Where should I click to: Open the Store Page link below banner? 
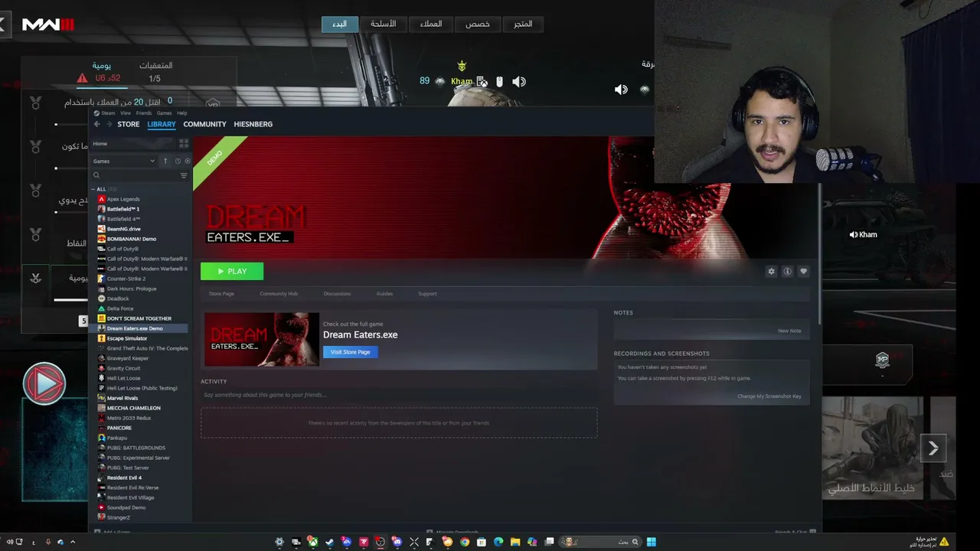pos(222,294)
